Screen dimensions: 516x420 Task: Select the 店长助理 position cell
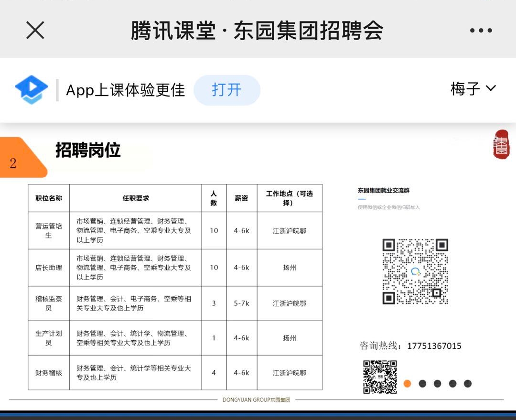49,268
